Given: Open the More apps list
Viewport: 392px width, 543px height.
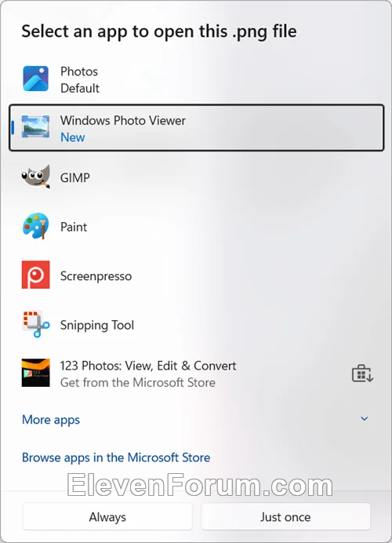Looking at the screenshot, I should point(51,420).
